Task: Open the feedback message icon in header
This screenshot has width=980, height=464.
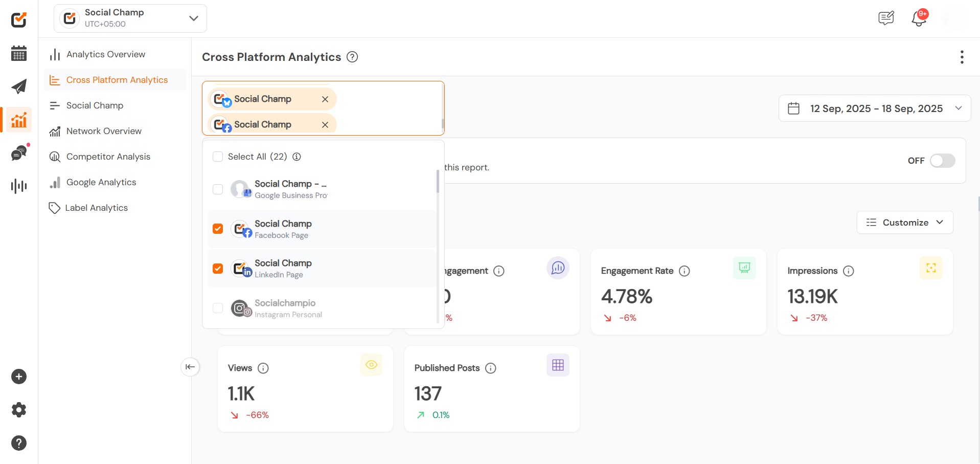Action: tap(886, 18)
